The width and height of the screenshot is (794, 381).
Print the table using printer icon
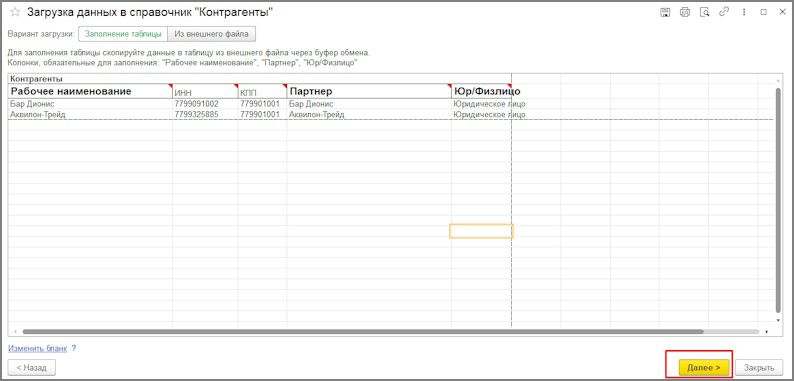685,13
